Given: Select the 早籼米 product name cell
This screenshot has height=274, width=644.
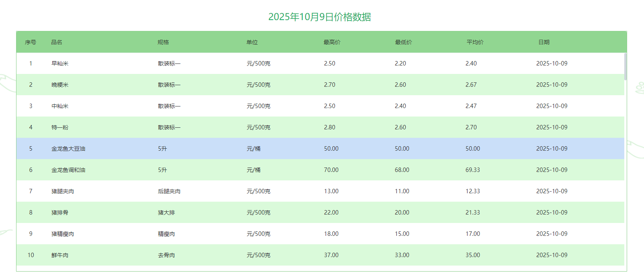Looking at the screenshot, I should [x=60, y=63].
